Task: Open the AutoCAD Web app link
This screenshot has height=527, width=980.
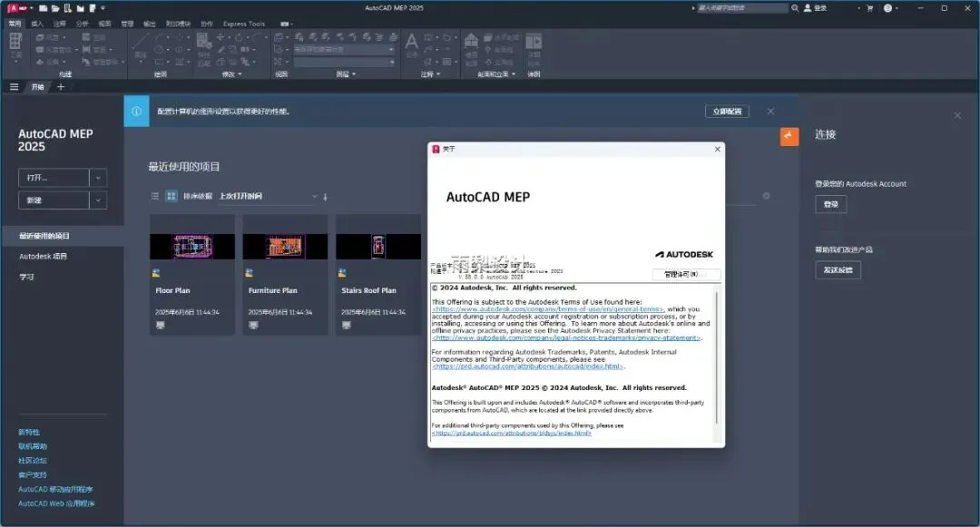Action: click(56, 503)
